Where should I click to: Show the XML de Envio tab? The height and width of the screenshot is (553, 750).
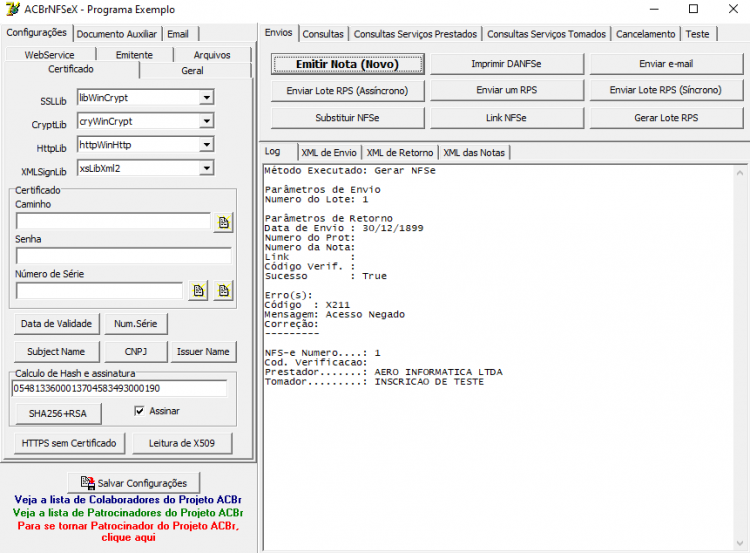coord(329,153)
